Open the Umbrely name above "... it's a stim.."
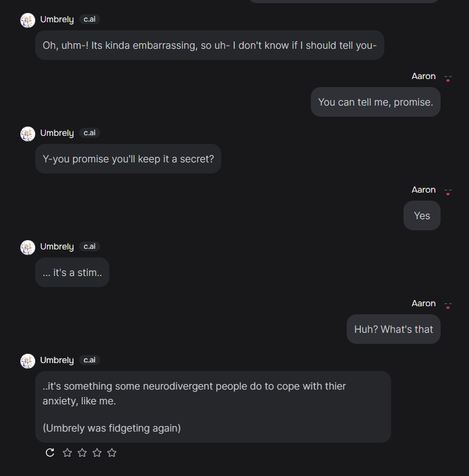Screen dimensions: 469x476 pos(57,246)
